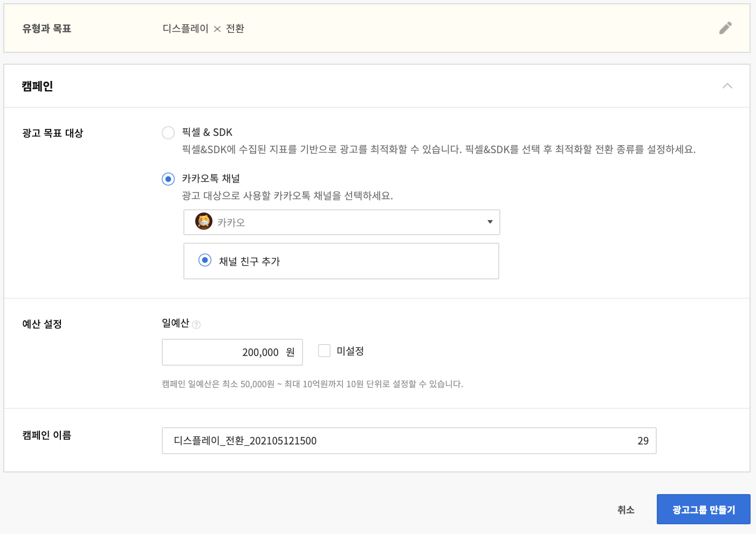This screenshot has height=534, width=756.
Task: Click the pencil edit icon for 유형과 목표
Action: click(725, 28)
